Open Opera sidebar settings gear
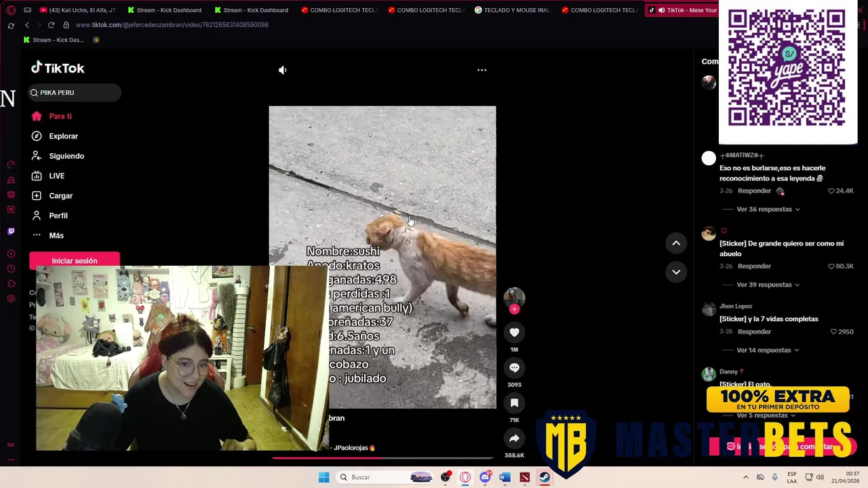 (11, 299)
